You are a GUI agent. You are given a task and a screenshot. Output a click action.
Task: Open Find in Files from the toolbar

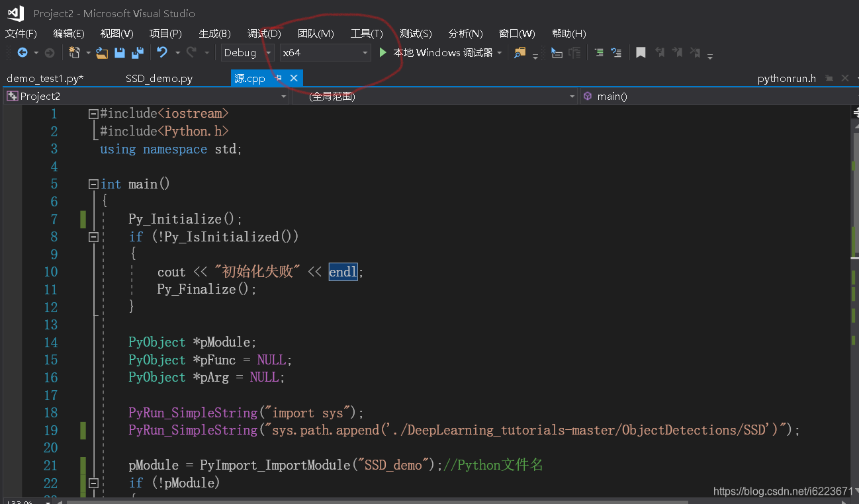point(520,52)
